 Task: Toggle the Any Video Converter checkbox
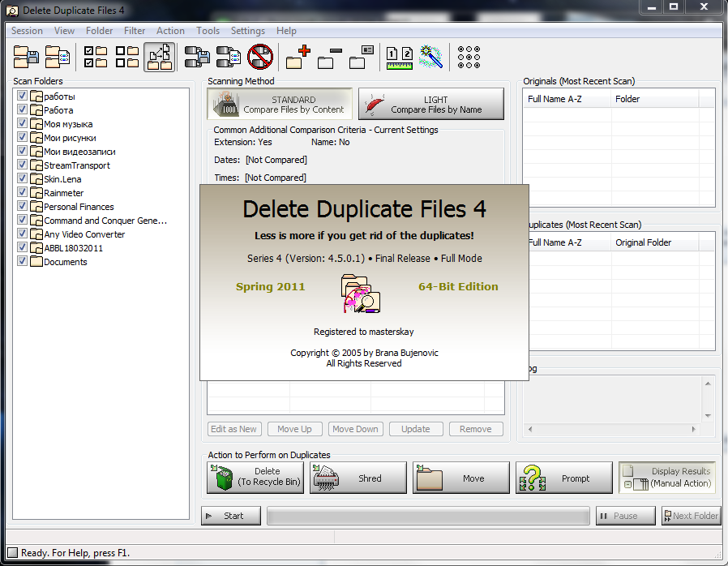22,233
